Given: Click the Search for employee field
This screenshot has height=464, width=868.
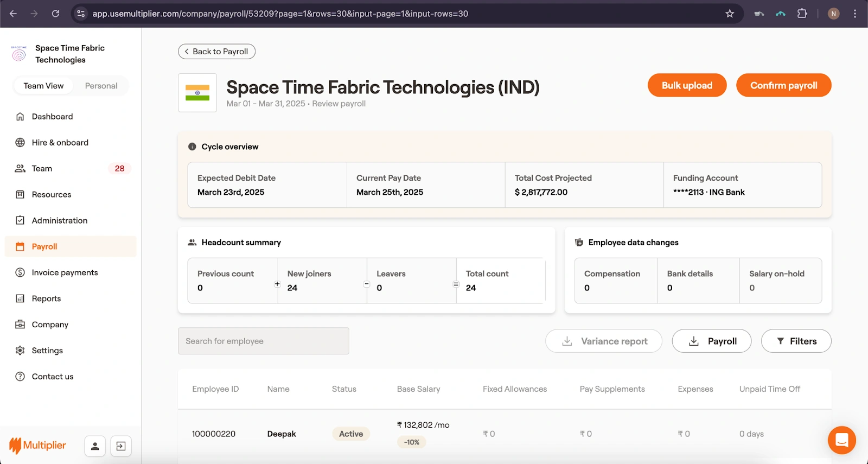Looking at the screenshot, I should [x=264, y=341].
